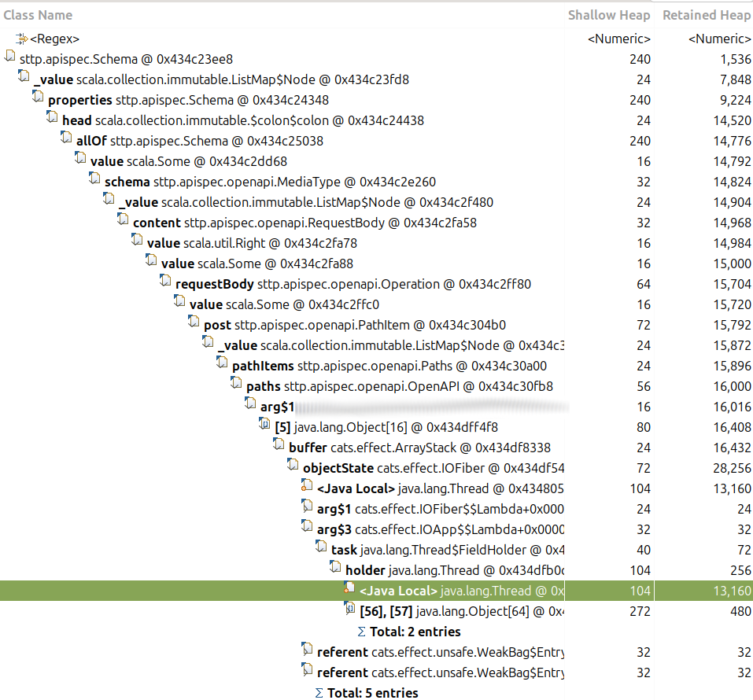
Task: Click the shallow heap value 40
Action: 644,550
